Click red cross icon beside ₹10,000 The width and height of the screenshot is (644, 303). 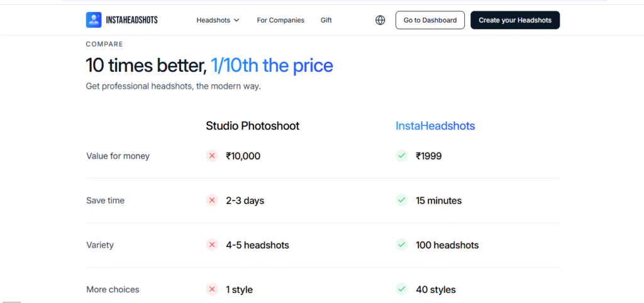(x=212, y=156)
